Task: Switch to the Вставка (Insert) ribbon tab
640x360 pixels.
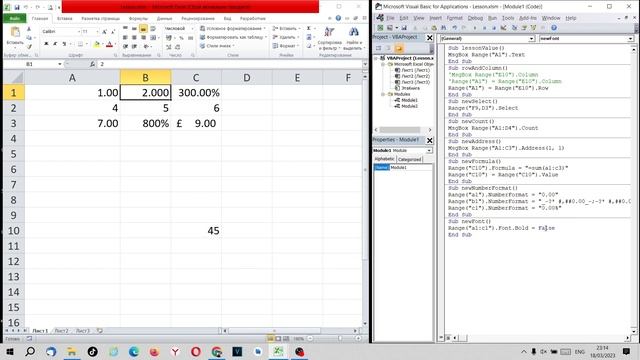Action: [x=64, y=18]
